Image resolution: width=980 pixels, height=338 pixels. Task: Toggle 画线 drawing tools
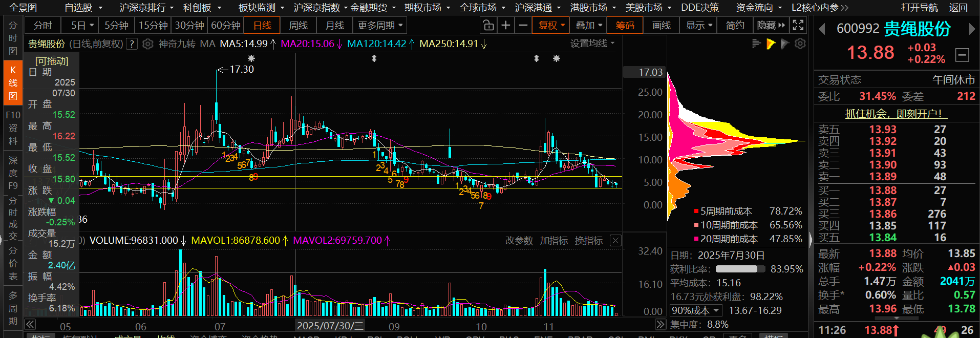[662, 25]
